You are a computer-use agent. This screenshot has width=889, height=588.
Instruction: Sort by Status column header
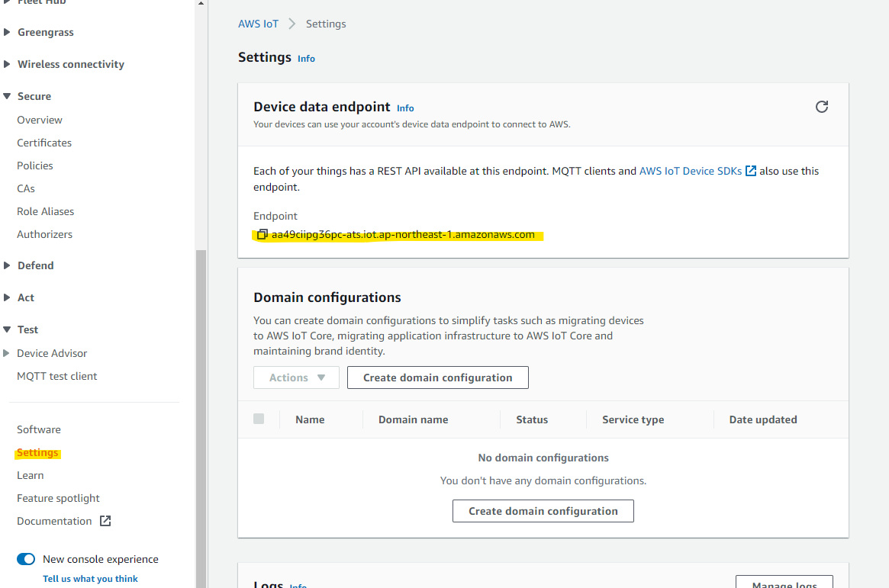532,419
